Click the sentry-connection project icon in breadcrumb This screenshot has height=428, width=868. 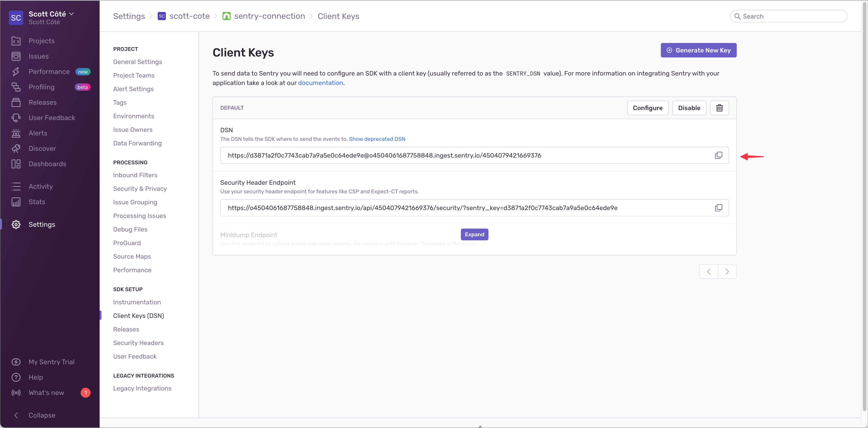(x=226, y=16)
